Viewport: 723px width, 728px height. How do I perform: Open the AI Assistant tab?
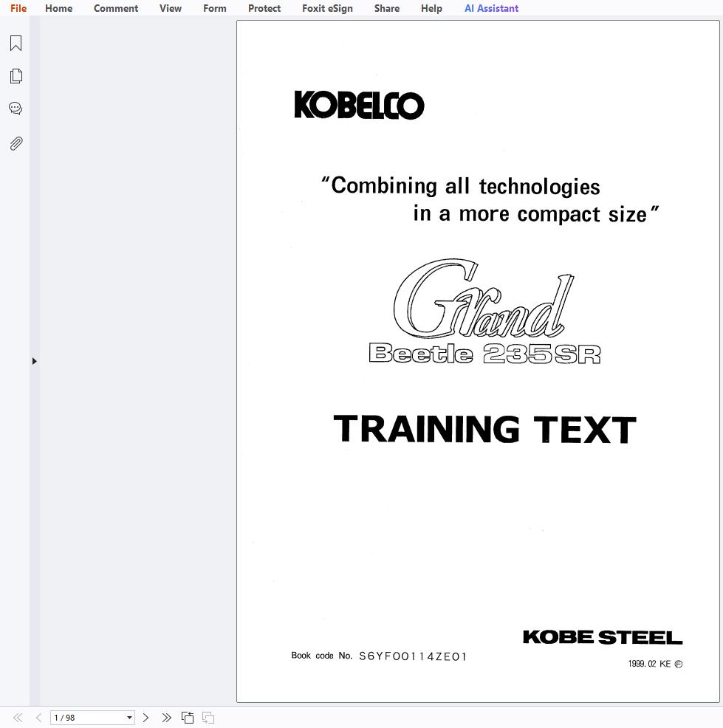(491, 8)
